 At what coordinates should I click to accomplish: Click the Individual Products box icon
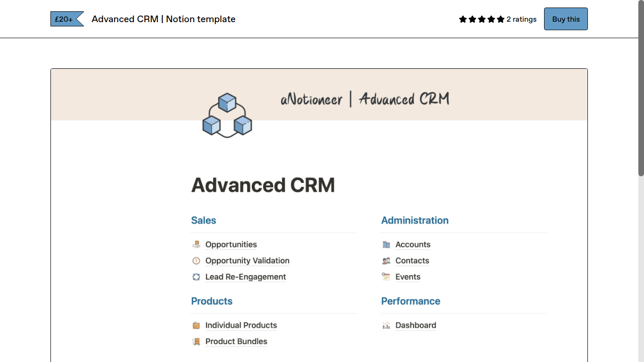point(197,325)
